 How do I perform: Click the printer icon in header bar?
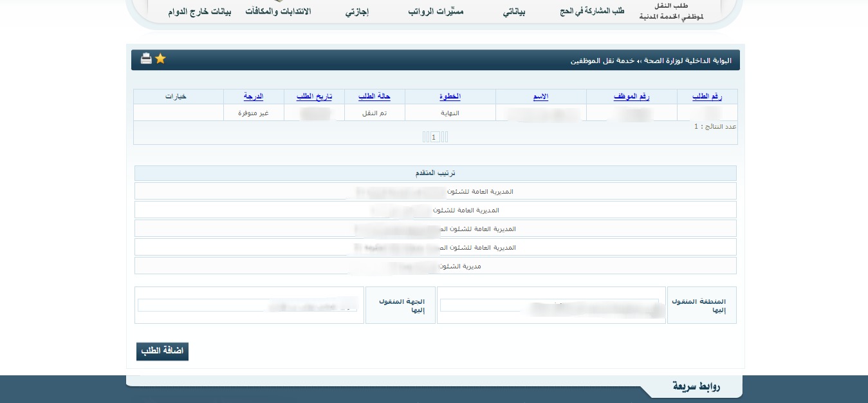click(146, 59)
